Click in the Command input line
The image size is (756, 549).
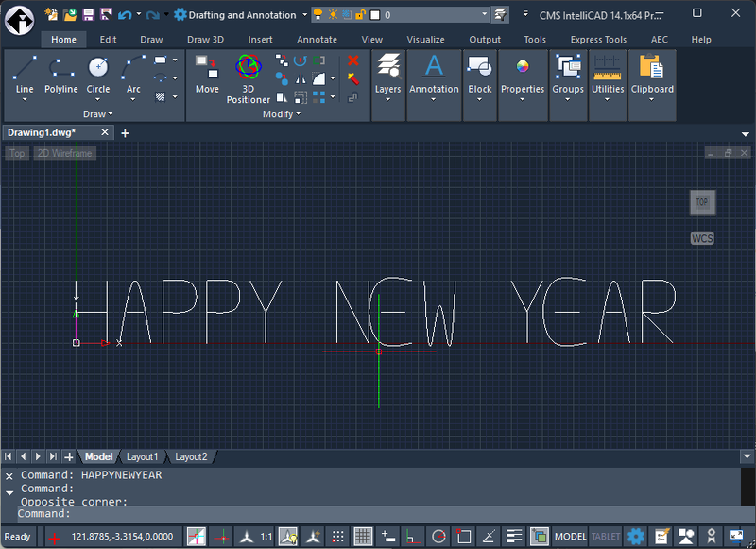378,513
